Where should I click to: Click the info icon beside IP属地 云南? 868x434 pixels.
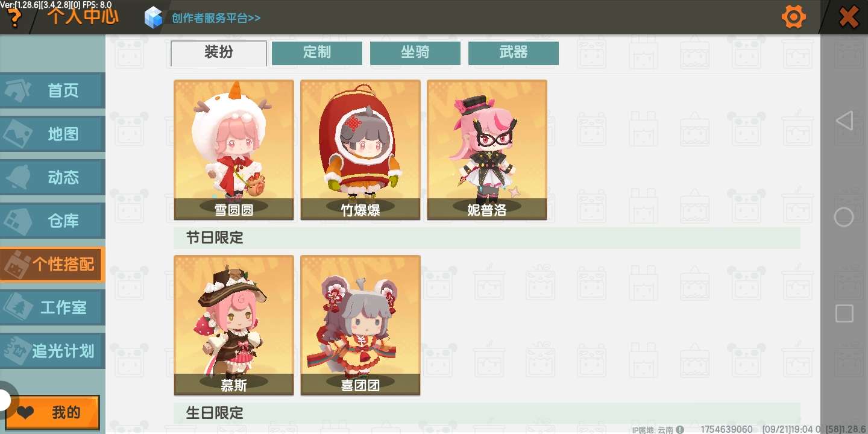[680, 430]
